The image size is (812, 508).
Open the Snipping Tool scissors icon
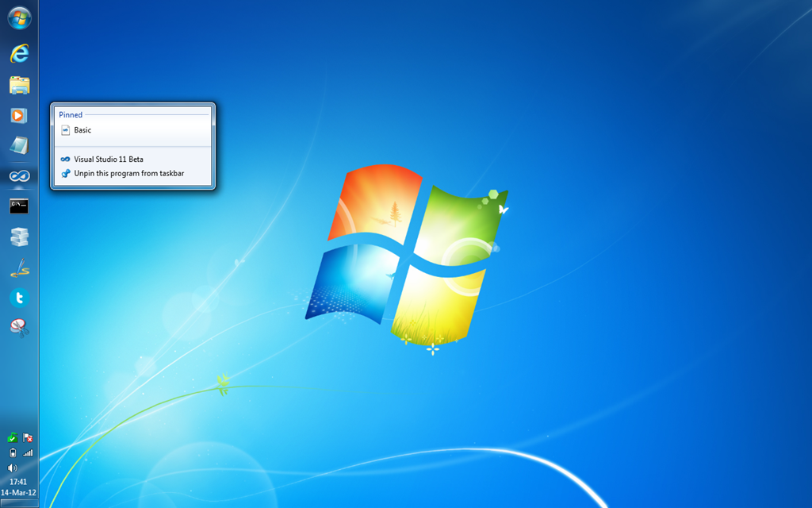click(x=19, y=328)
